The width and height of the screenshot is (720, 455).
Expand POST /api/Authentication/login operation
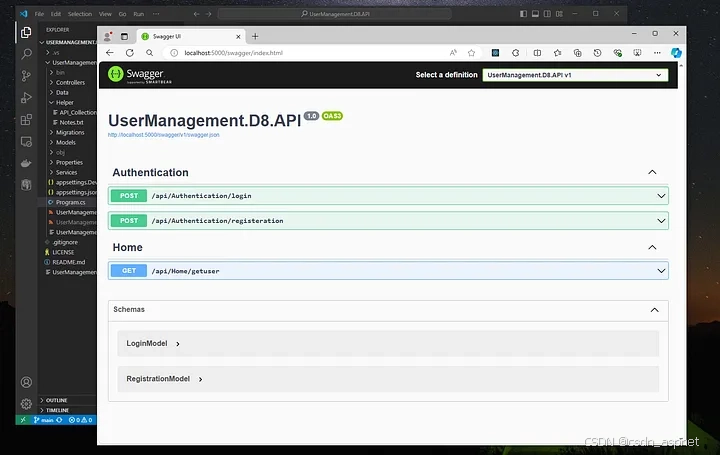click(x=388, y=196)
